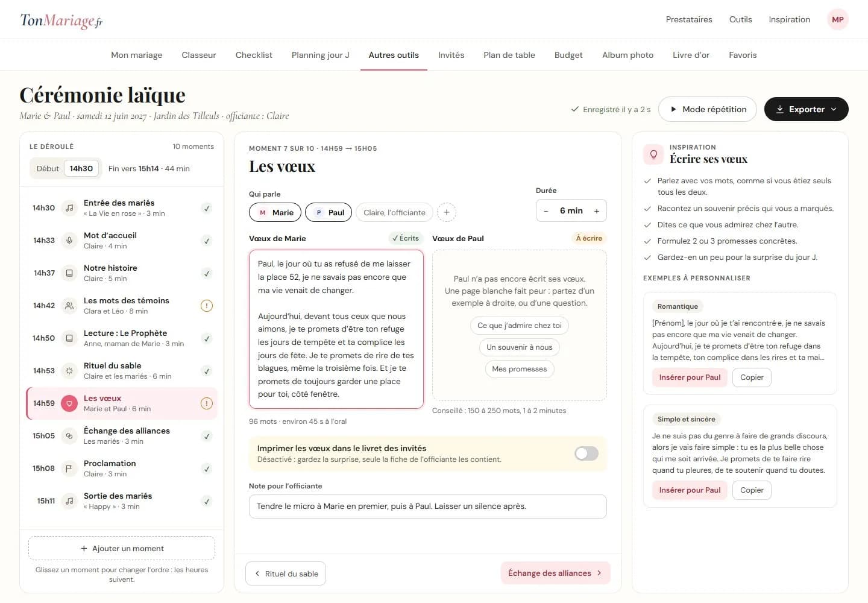Increase the duration with the plus button
The image size is (868, 603).
tap(597, 211)
